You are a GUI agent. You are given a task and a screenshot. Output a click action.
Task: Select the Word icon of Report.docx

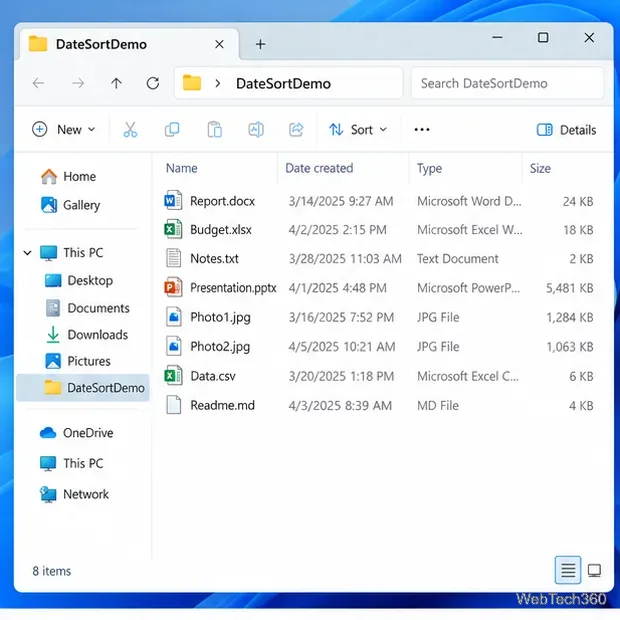(173, 200)
